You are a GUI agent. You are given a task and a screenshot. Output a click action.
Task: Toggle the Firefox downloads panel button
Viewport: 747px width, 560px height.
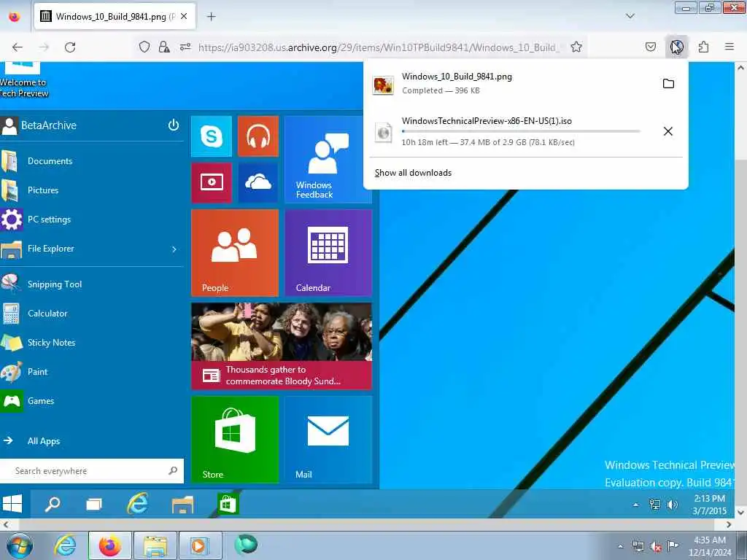tap(676, 47)
